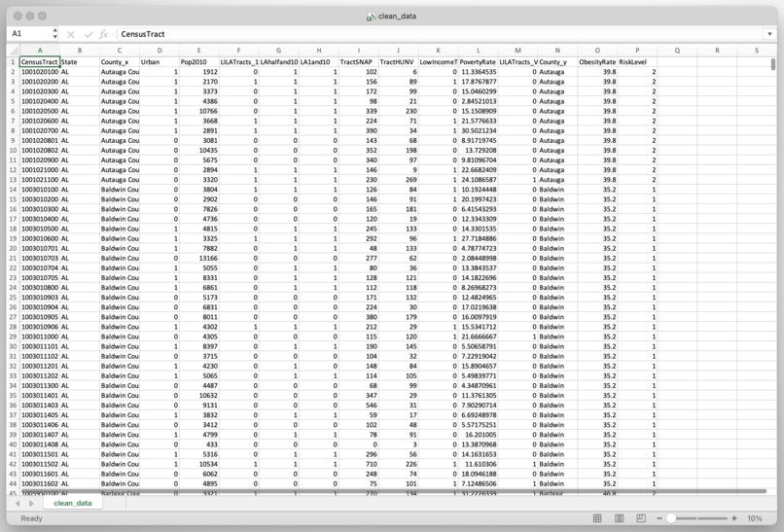The height and width of the screenshot is (532, 784).
Task: Select row 1 header
Action: [x=13, y=62]
